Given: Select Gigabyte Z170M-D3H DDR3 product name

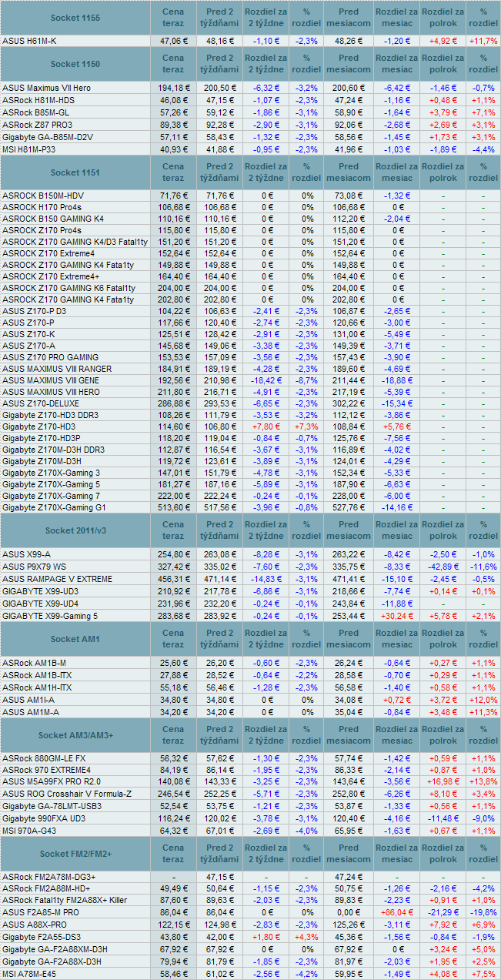Looking at the screenshot, I should coord(53,450).
